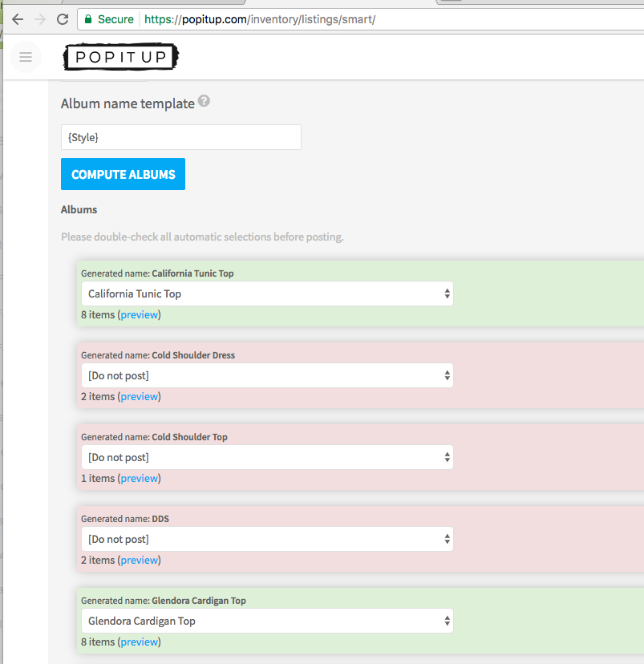Preview the Cold Shoulder Top items
Image resolution: width=644 pixels, height=664 pixels.
140,478
